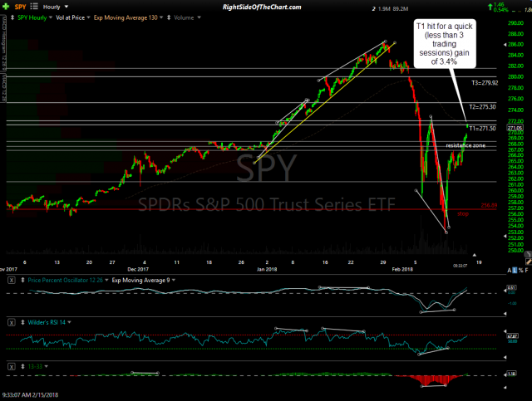
Task: Click the 9:33:07 AM 2/15/2018 timestamp
Action: pos(30,395)
